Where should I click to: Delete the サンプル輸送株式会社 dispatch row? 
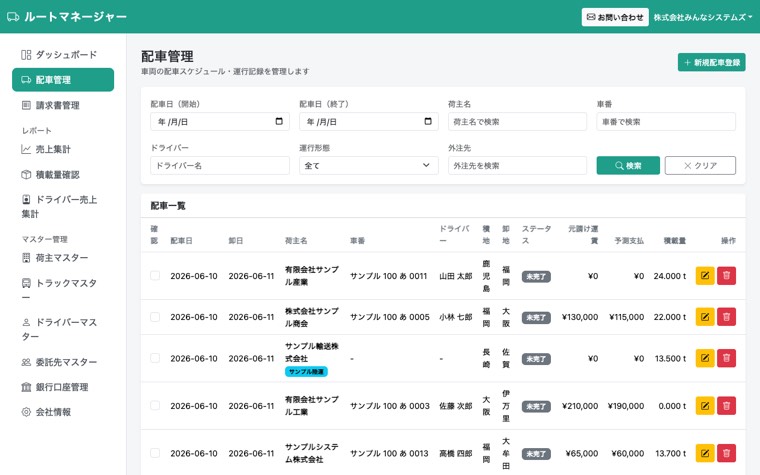tap(726, 358)
